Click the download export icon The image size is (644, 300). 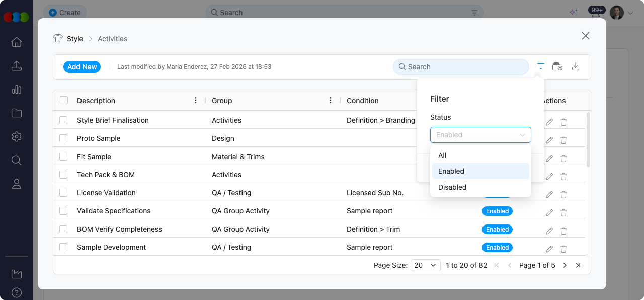click(576, 66)
